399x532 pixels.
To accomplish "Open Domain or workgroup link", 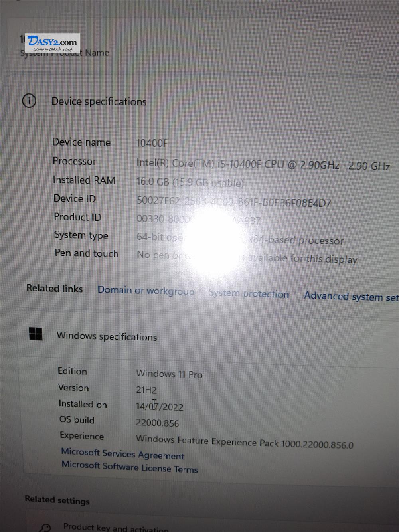I will point(146,291).
